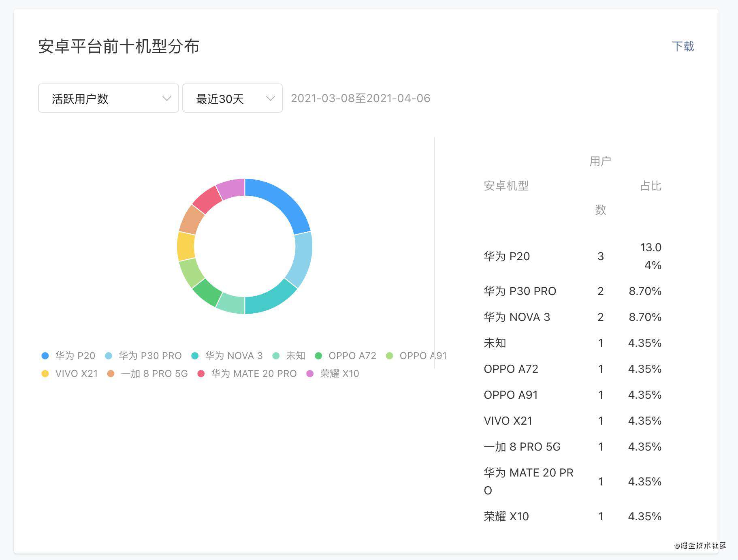Toggle 华为 MATE 20 PRO legend item
This screenshot has height=560, width=738.
point(247,374)
